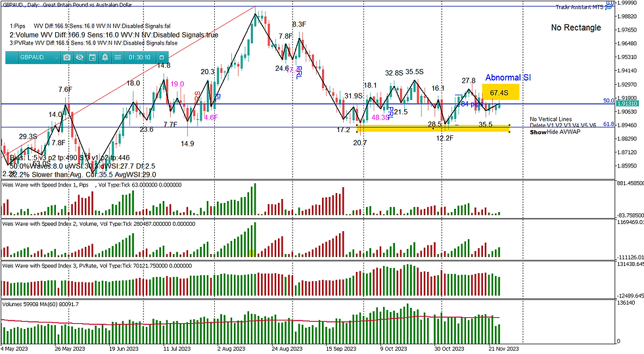This screenshot has width=644, height=354.
Task: Select the V2 vertical line option
Action: [559, 125]
